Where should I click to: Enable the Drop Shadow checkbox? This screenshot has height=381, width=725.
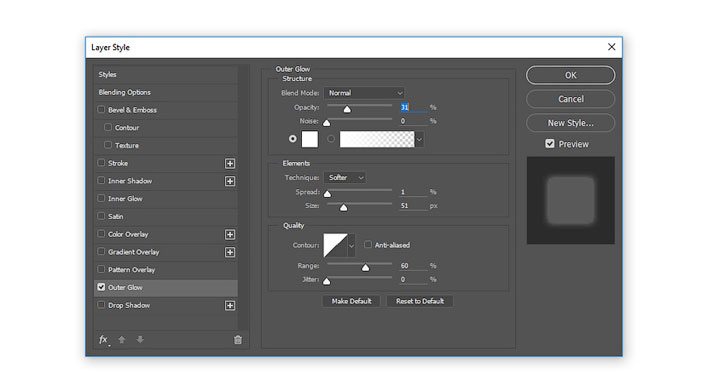(101, 305)
